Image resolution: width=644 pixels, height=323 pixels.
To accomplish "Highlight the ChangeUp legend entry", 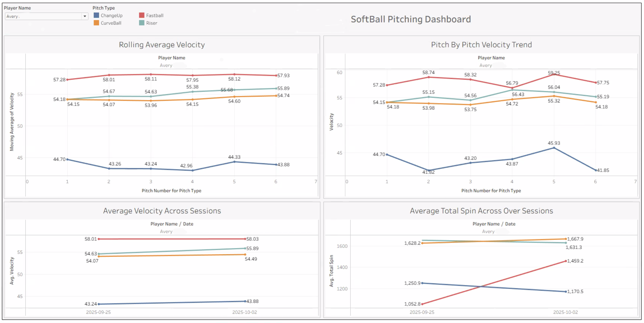I will pyautogui.click(x=112, y=15).
